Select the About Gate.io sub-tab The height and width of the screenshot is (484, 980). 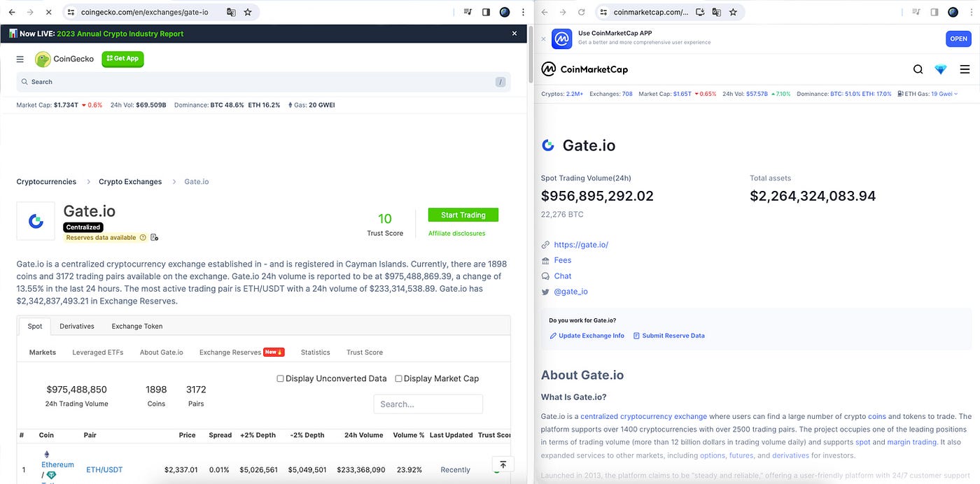pos(162,353)
